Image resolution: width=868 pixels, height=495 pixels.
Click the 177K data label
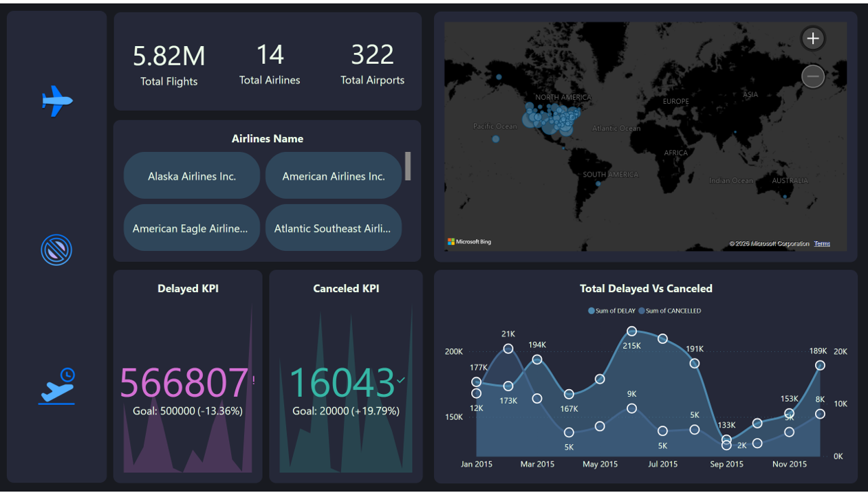(478, 367)
